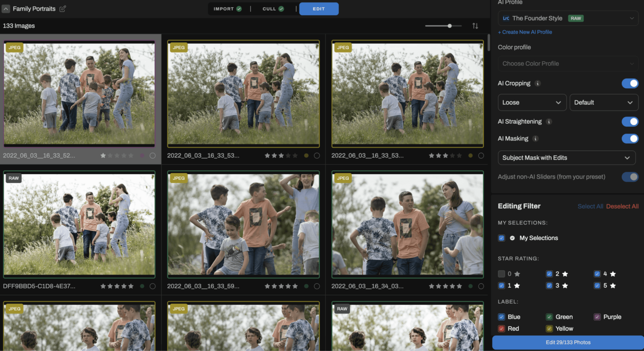Click the collapse chevron beside Family Portraits

coord(5,8)
